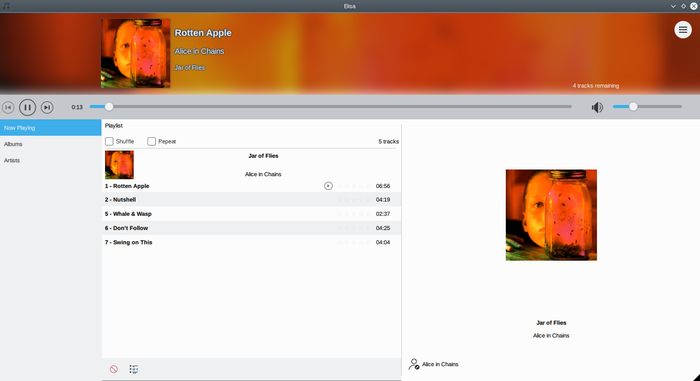Rate Nutshell using its stars

pyautogui.click(x=354, y=200)
